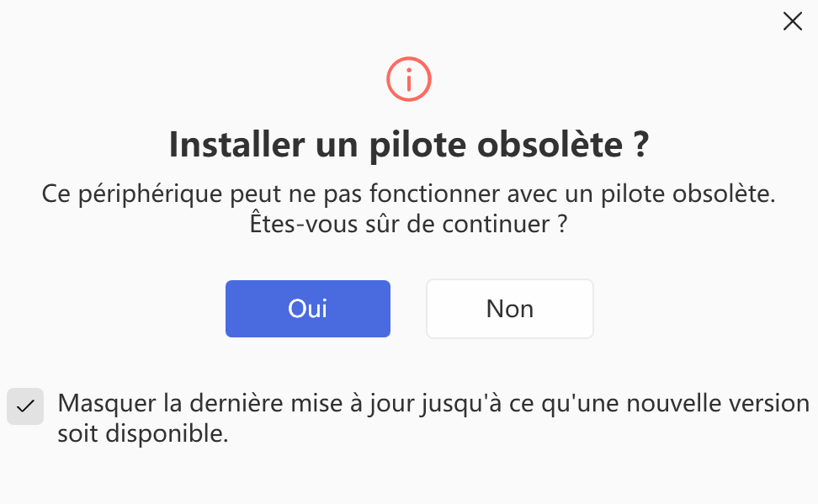Choose the white Non option
This screenshot has width=818, height=504.
(510, 308)
